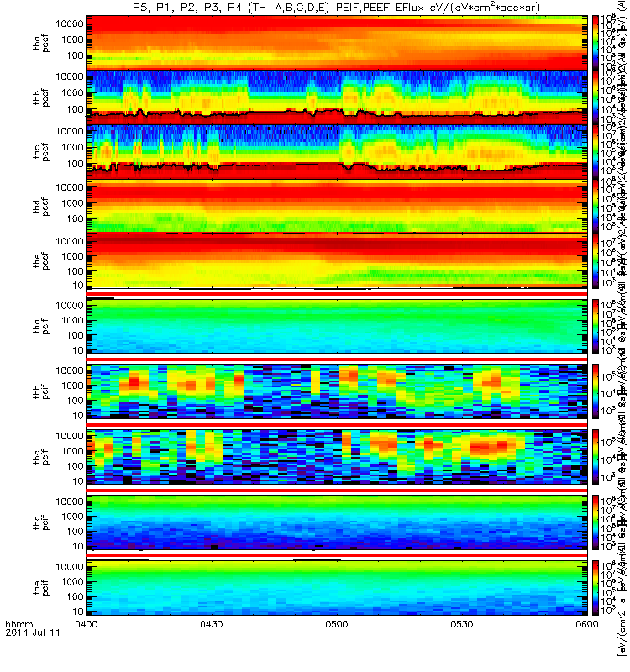The width and height of the screenshot is (630, 672).
Task: Click the color bar beside 'the peef' panel
Action: (x=596, y=260)
